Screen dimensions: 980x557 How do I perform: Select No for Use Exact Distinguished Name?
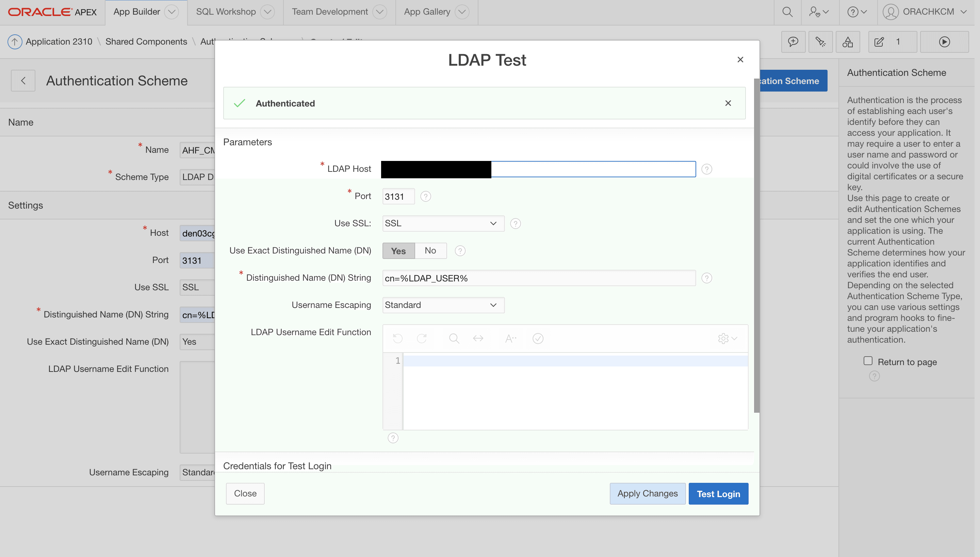tap(430, 251)
